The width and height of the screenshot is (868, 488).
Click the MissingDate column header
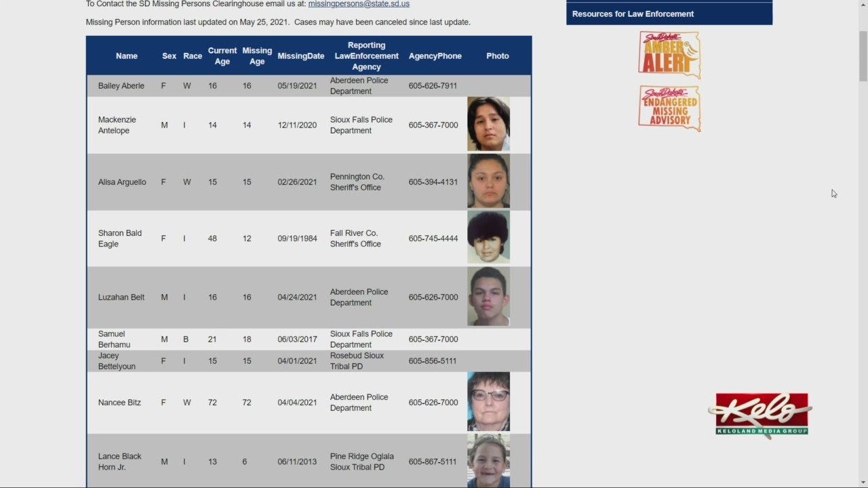[300, 56]
